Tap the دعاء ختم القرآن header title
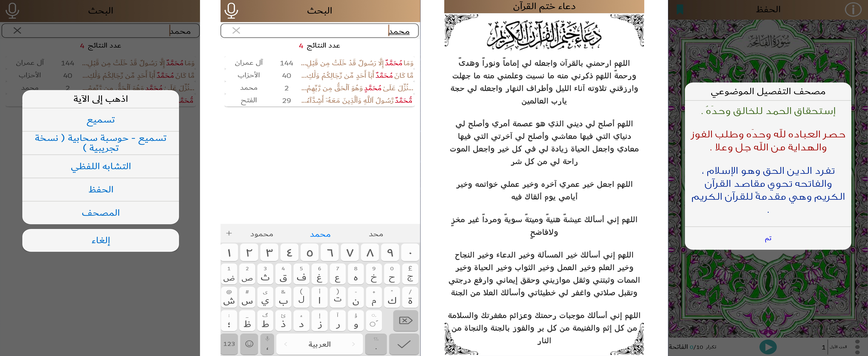 tap(544, 6)
